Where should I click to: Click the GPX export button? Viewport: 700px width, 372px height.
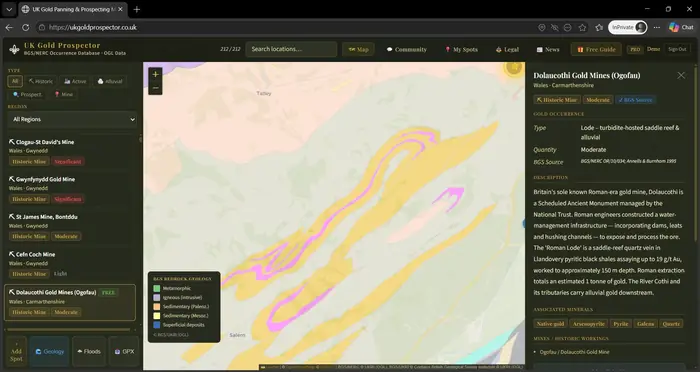point(124,351)
